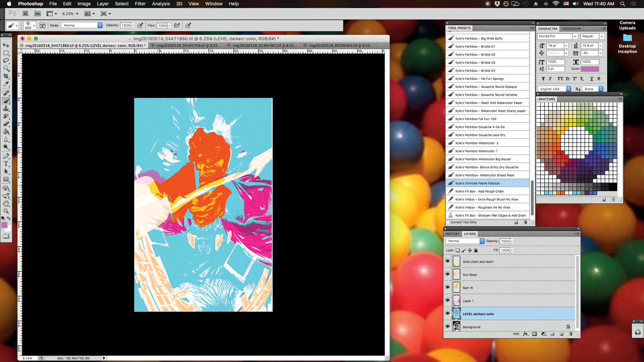Toggle lock transparent pixels
The image size is (644, 362).
pyautogui.click(x=458, y=250)
